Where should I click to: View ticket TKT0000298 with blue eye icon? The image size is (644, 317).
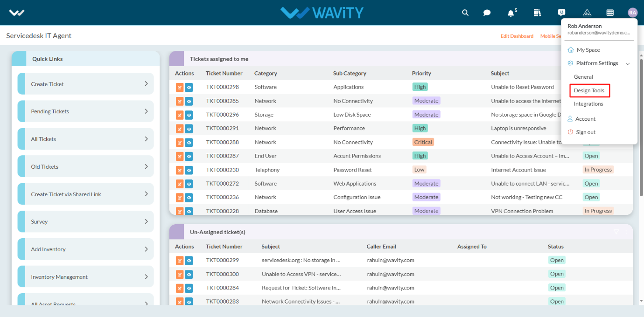[189, 87]
